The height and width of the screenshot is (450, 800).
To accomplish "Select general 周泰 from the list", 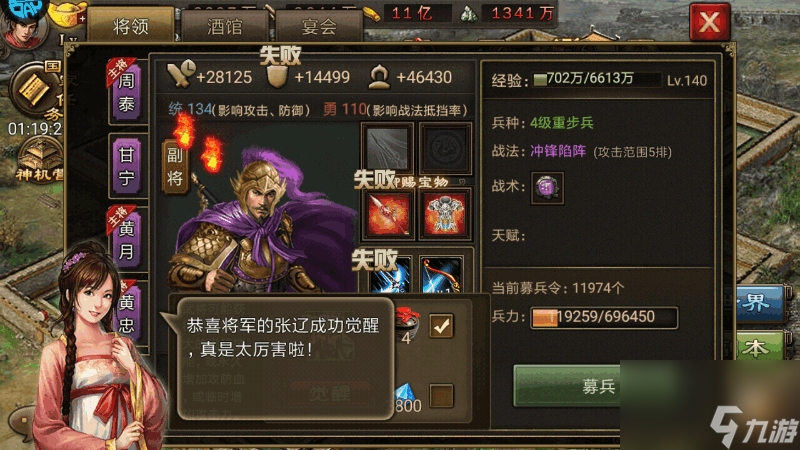I will [x=127, y=92].
